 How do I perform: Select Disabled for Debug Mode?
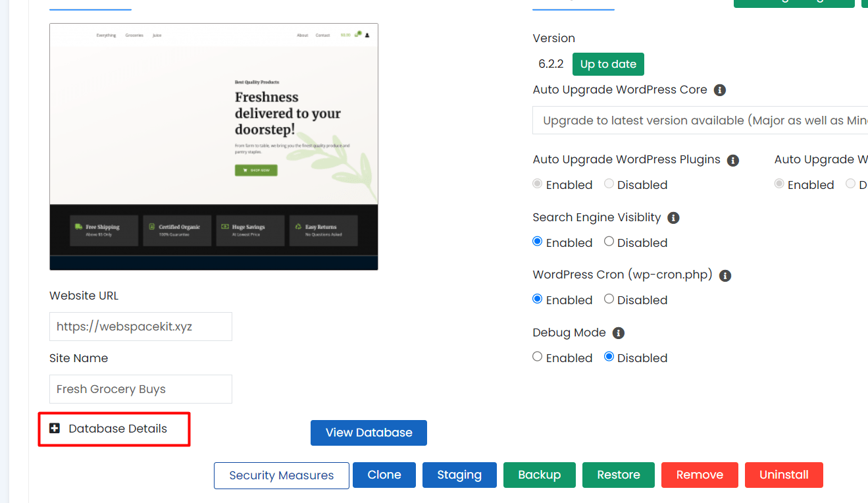(x=609, y=357)
